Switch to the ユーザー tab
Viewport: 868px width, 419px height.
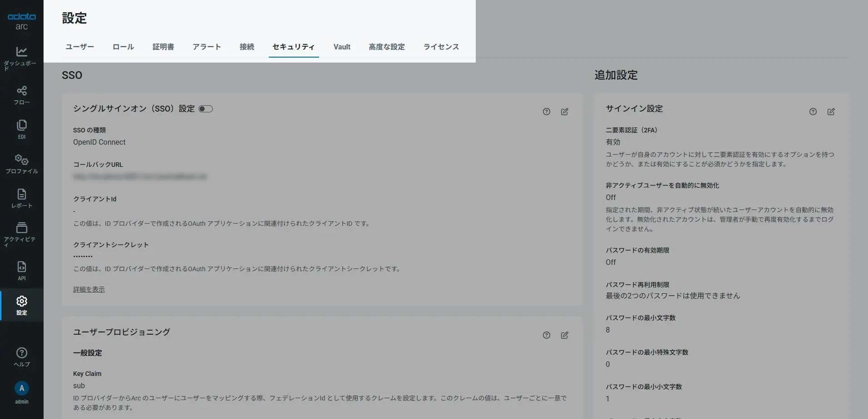(79, 47)
